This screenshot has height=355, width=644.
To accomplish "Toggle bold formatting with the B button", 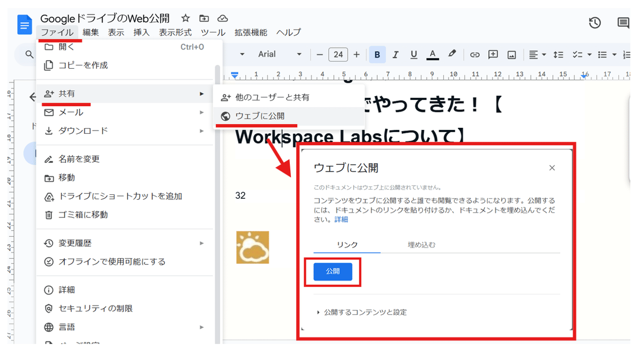I will coord(377,54).
